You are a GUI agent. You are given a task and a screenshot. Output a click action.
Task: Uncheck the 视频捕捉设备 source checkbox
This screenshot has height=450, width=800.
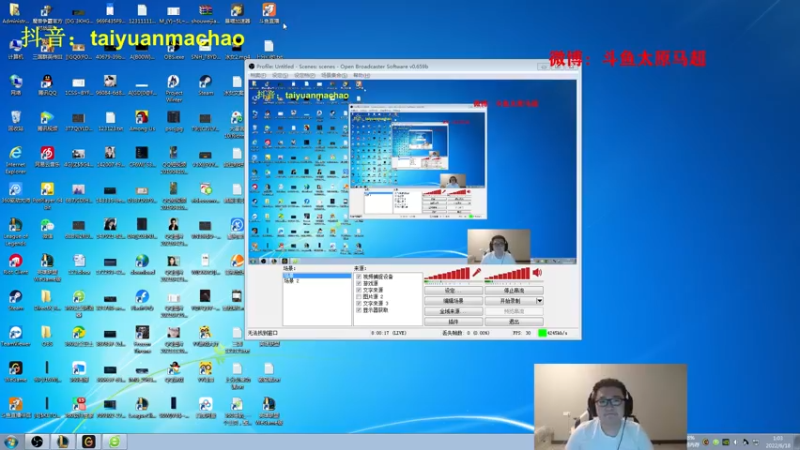coord(359,277)
